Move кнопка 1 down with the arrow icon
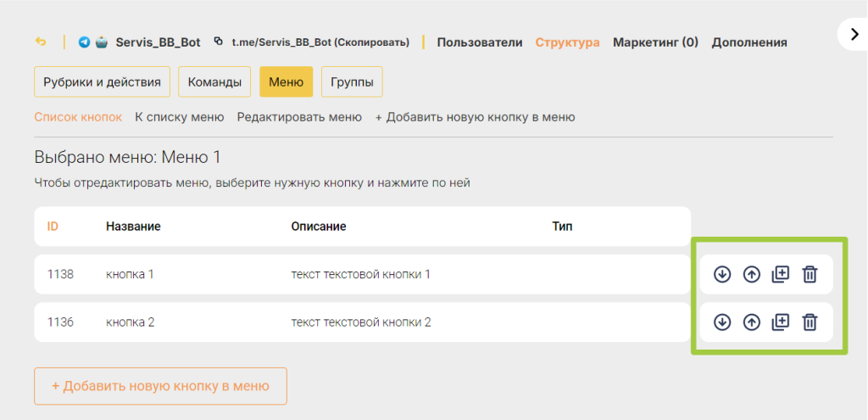The height and width of the screenshot is (420, 868). click(x=722, y=274)
